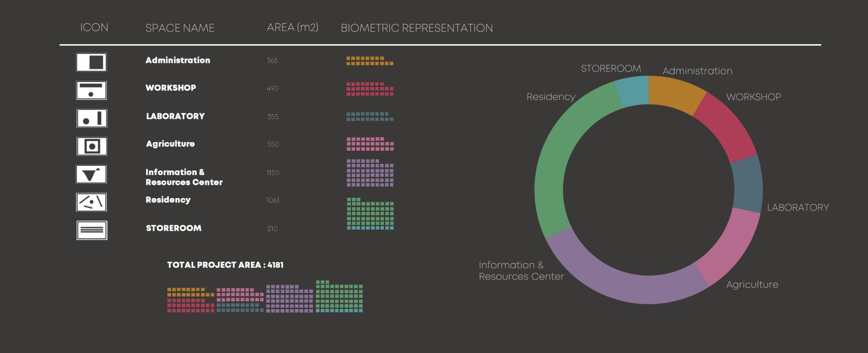Select the Workshop space icon
The width and height of the screenshot is (868, 353).
pyautogui.click(x=92, y=90)
